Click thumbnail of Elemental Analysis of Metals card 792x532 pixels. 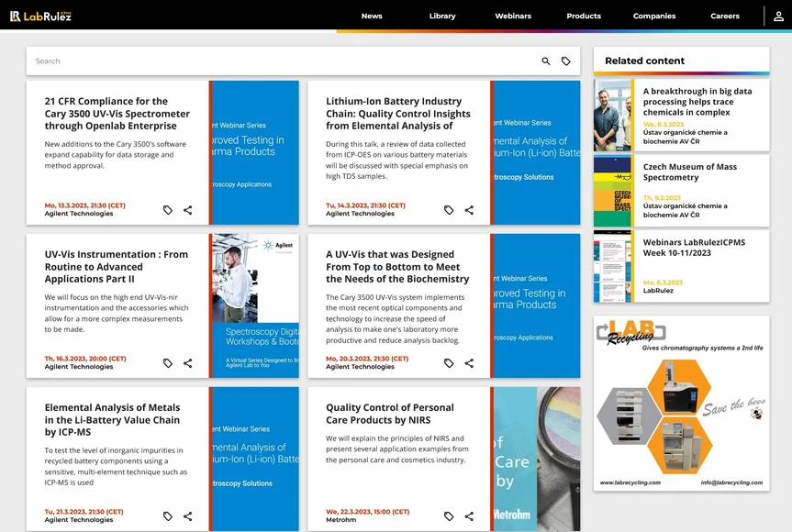pyautogui.click(x=254, y=459)
